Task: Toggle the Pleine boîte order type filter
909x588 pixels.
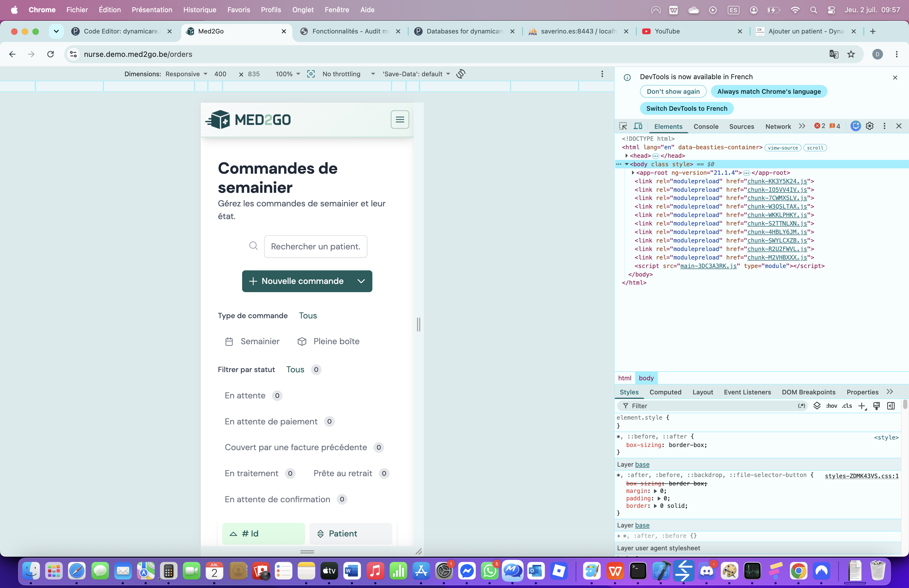Action: coord(329,342)
